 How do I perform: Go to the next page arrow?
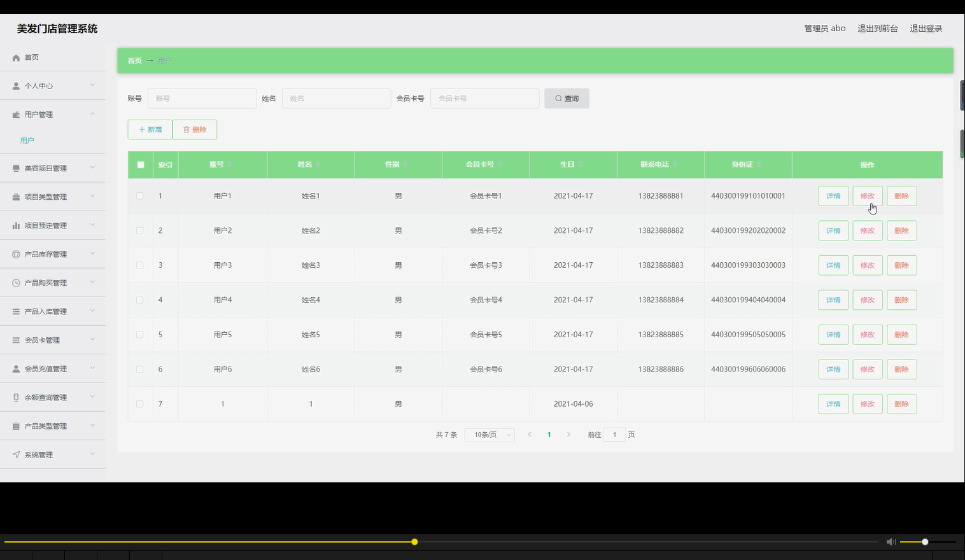568,435
